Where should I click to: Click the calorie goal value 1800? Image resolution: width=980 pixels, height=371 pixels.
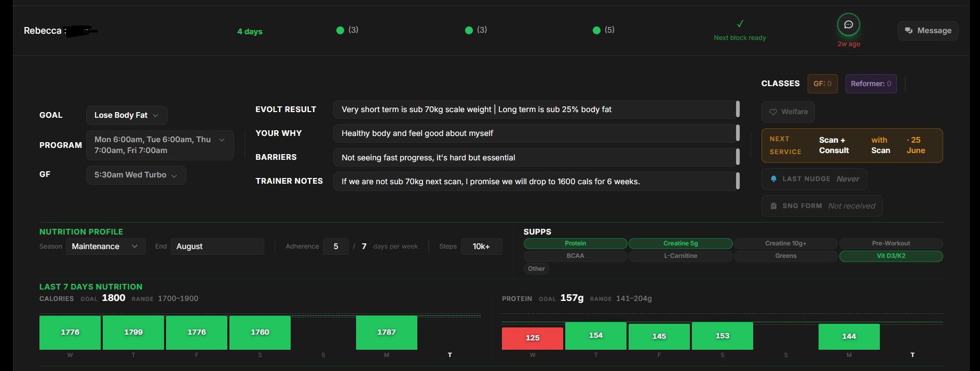(114, 298)
